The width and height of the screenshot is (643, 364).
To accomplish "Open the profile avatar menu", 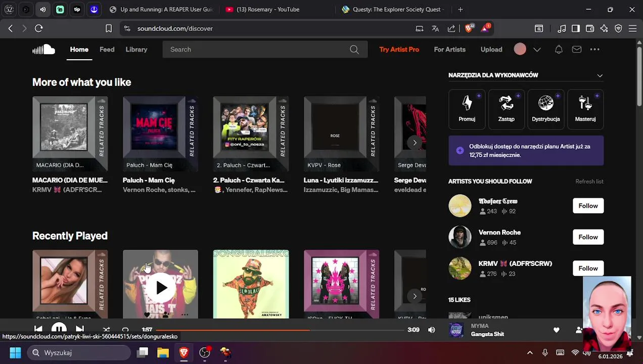I will pyautogui.click(x=520, y=49).
